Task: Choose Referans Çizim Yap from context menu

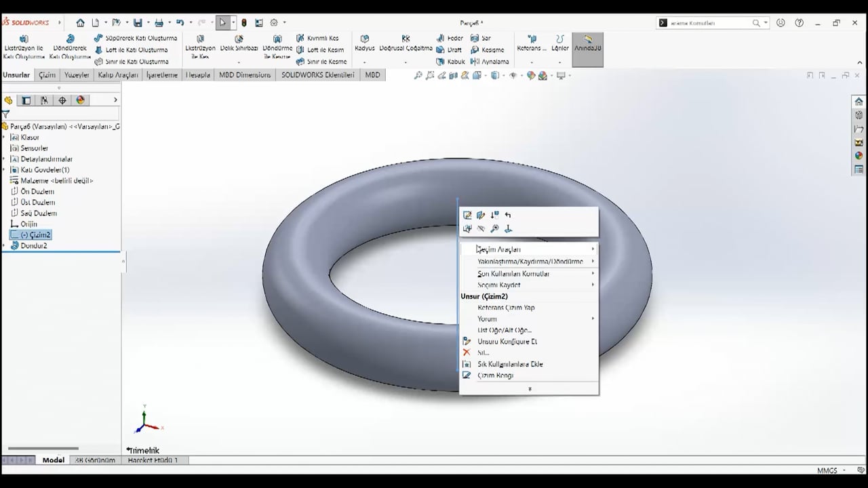Action: pyautogui.click(x=529, y=308)
